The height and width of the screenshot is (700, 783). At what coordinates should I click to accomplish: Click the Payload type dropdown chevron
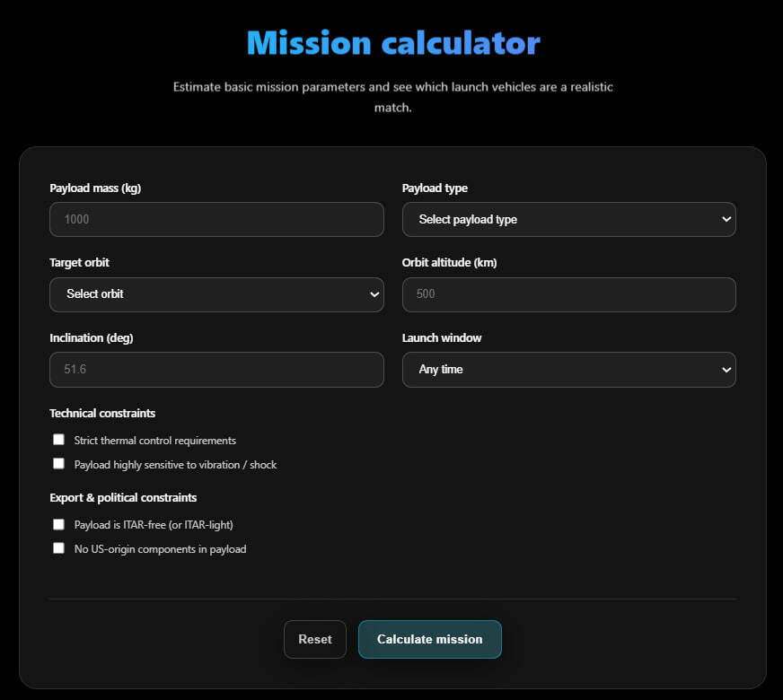[x=726, y=219]
